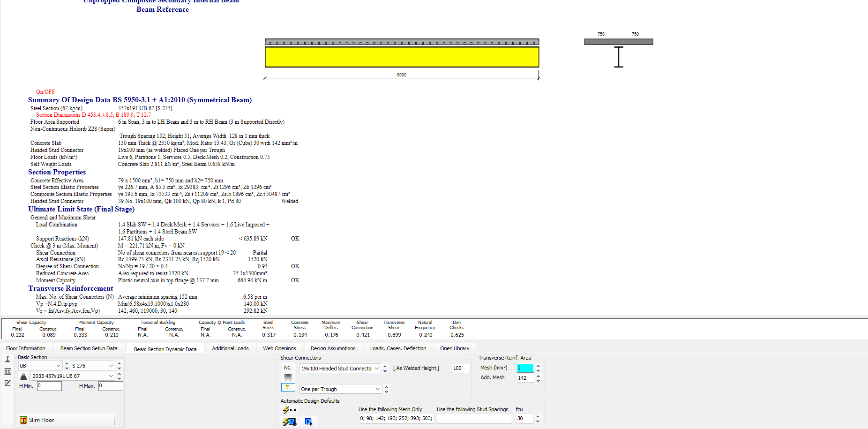Click the edit pencil icon in left sidebar
Screen dimensions: 868x429
pos(7,383)
